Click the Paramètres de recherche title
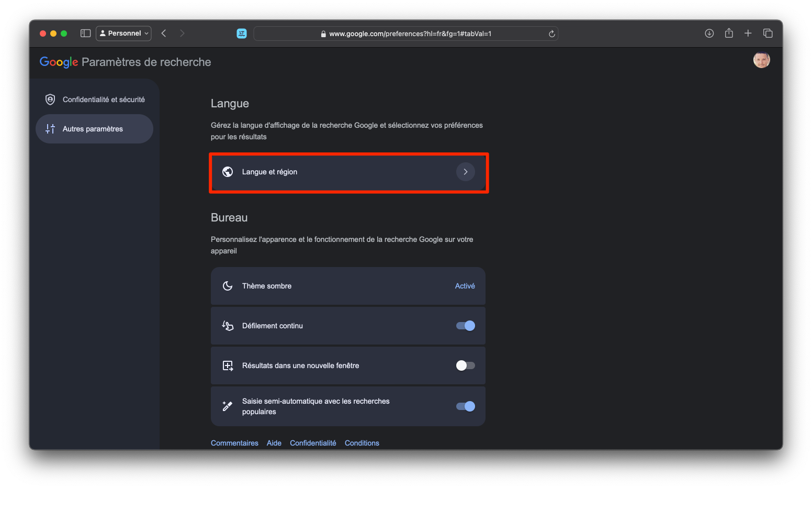Image resolution: width=812 pixels, height=510 pixels. click(146, 62)
